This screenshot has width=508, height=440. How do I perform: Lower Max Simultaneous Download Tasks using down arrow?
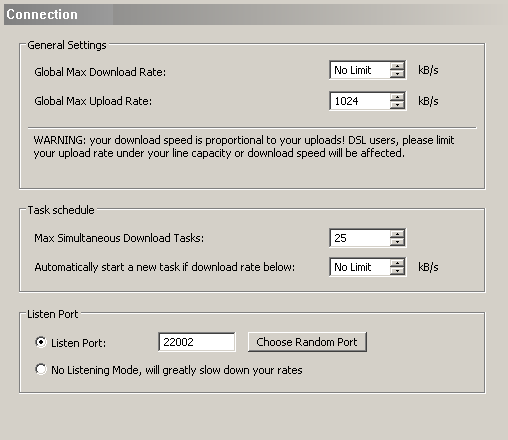pyautogui.click(x=397, y=242)
